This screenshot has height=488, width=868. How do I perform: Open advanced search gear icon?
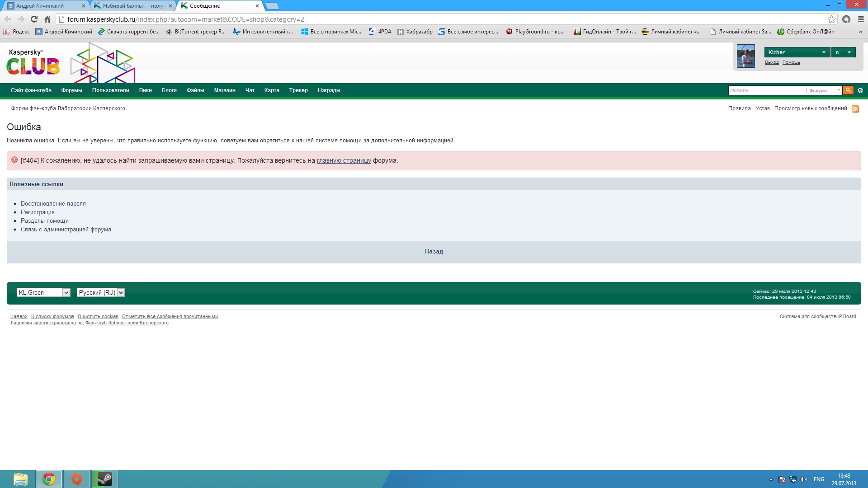(860, 90)
